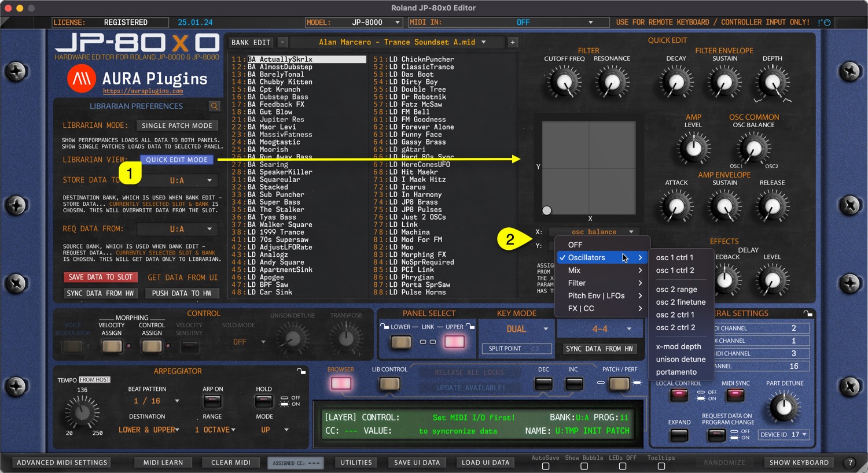Click the SHOW KEYBOARD button
The width and height of the screenshot is (868, 473).
tap(799, 463)
